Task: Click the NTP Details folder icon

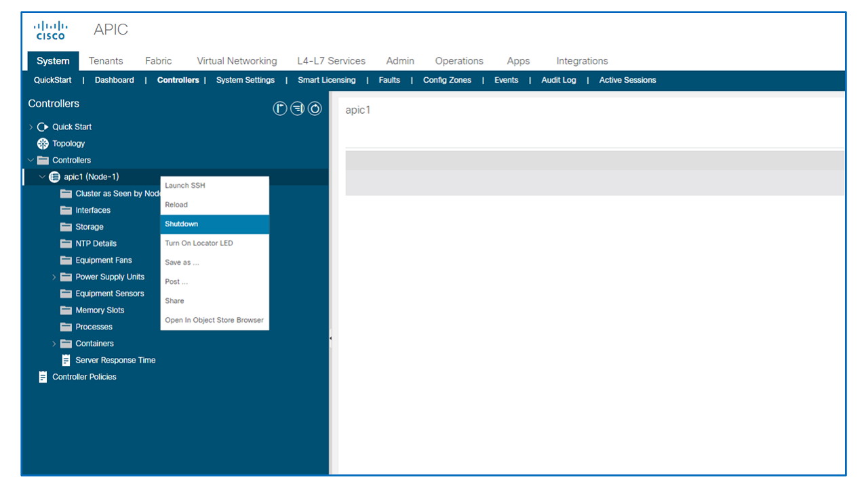Action: click(x=66, y=243)
